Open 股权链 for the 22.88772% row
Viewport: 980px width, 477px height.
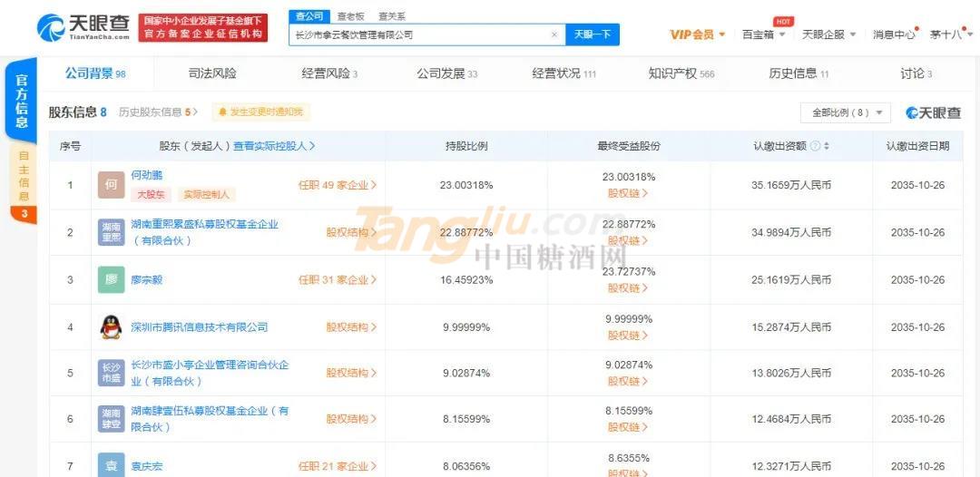pos(628,240)
